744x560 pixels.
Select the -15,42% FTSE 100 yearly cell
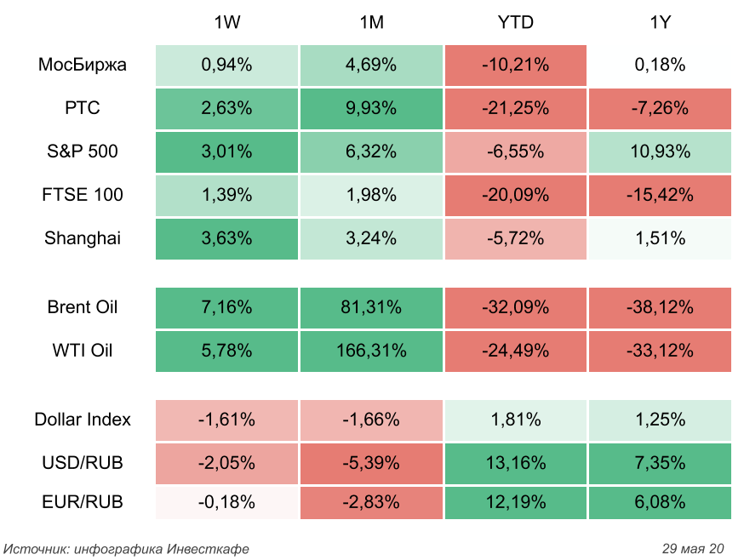point(660,195)
